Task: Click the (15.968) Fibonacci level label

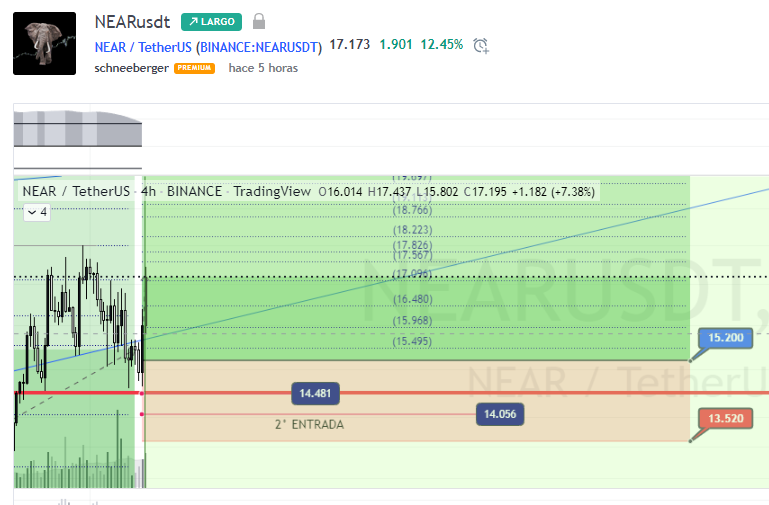Action: click(412, 321)
